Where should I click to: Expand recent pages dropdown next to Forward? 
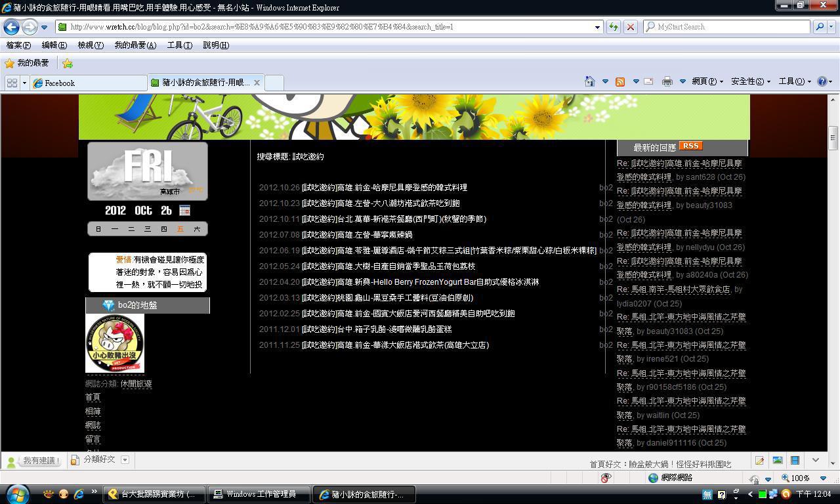[x=44, y=28]
